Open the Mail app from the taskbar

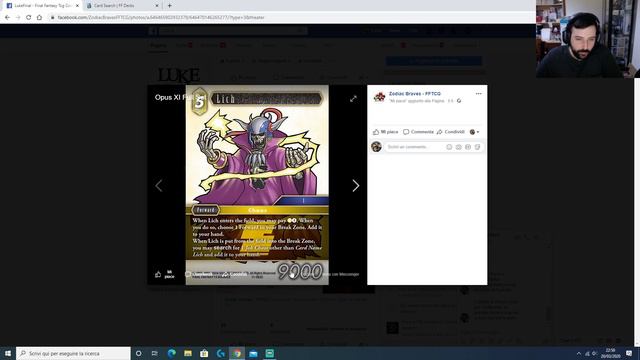(253, 353)
